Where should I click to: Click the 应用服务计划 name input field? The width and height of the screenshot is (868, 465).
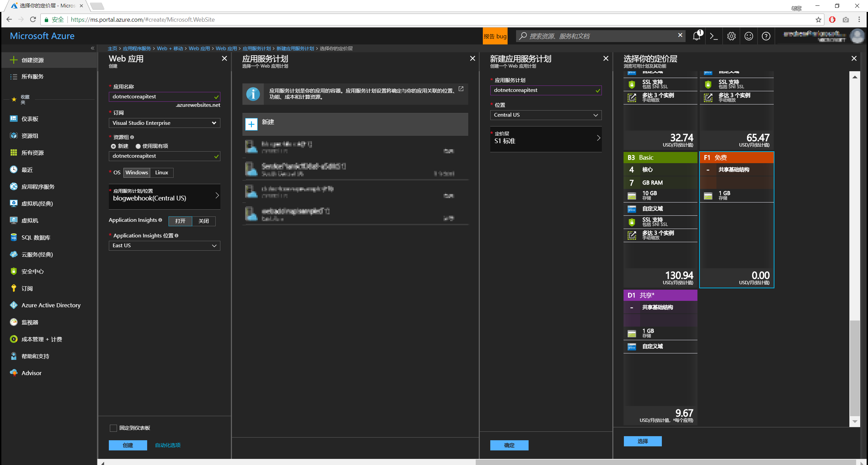[546, 90]
